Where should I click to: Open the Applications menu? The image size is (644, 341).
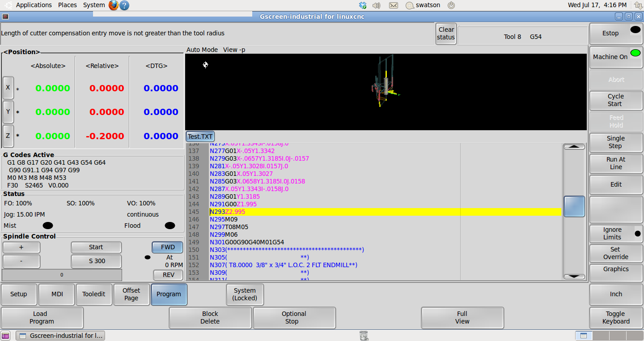pos(34,5)
